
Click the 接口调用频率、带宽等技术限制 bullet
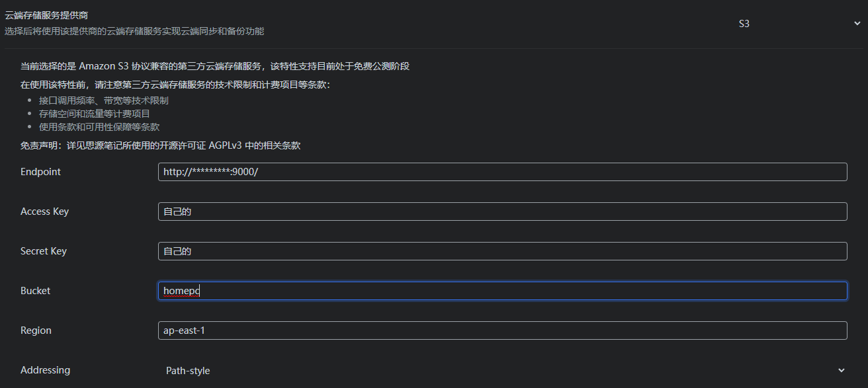point(103,100)
